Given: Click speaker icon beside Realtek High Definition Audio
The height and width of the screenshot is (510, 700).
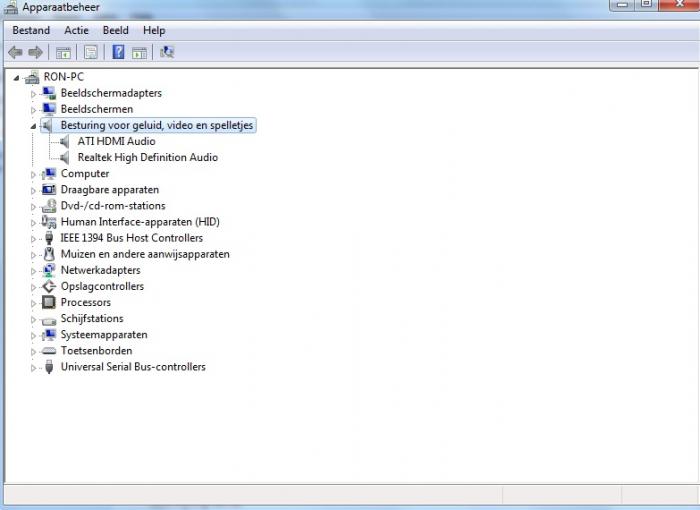Looking at the screenshot, I should click(x=65, y=158).
